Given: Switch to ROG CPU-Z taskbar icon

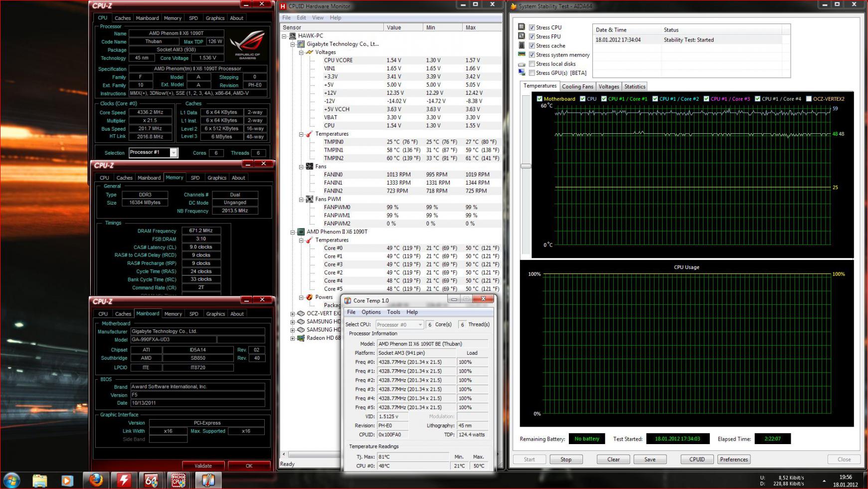Looking at the screenshot, I should click(179, 481).
